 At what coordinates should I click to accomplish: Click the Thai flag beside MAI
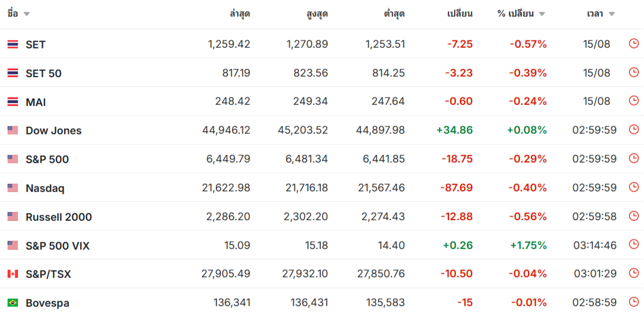click(x=13, y=102)
